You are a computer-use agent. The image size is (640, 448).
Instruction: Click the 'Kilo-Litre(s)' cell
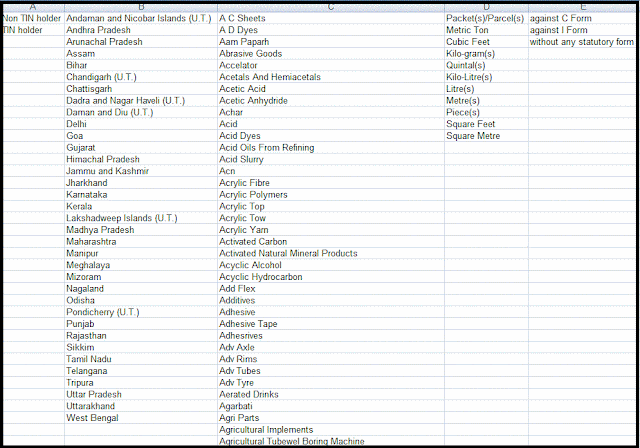486,77
